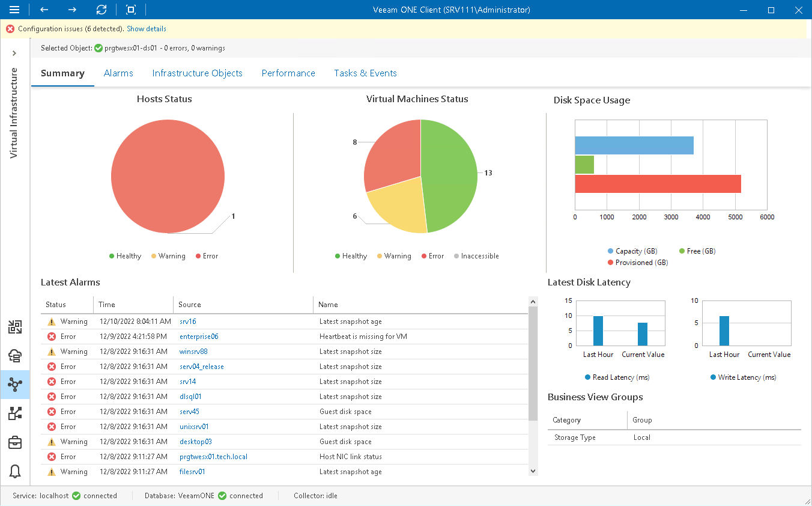Click the back navigation arrow
The image size is (812, 506).
tap(43, 10)
